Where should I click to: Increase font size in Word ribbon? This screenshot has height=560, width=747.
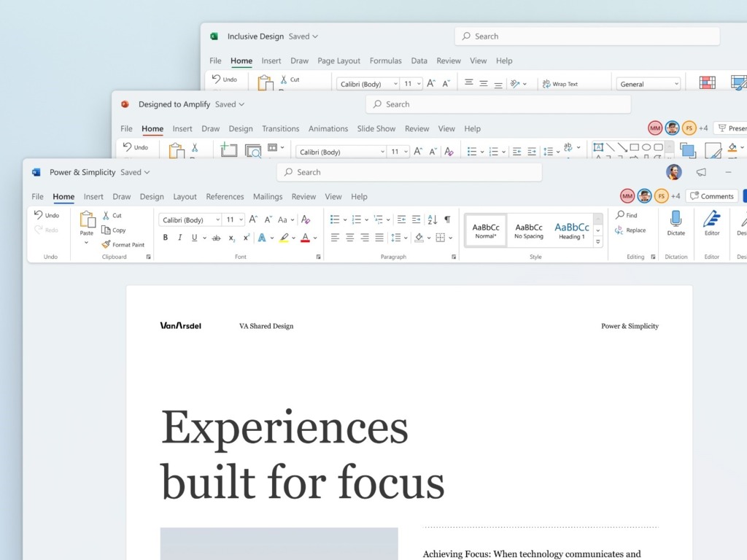(253, 219)
